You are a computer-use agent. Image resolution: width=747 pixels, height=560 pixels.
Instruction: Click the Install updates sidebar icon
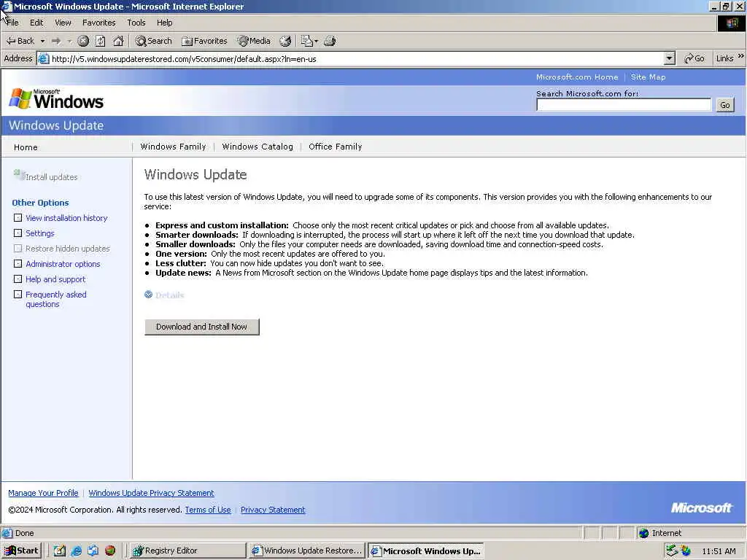[x=19, y=174]
